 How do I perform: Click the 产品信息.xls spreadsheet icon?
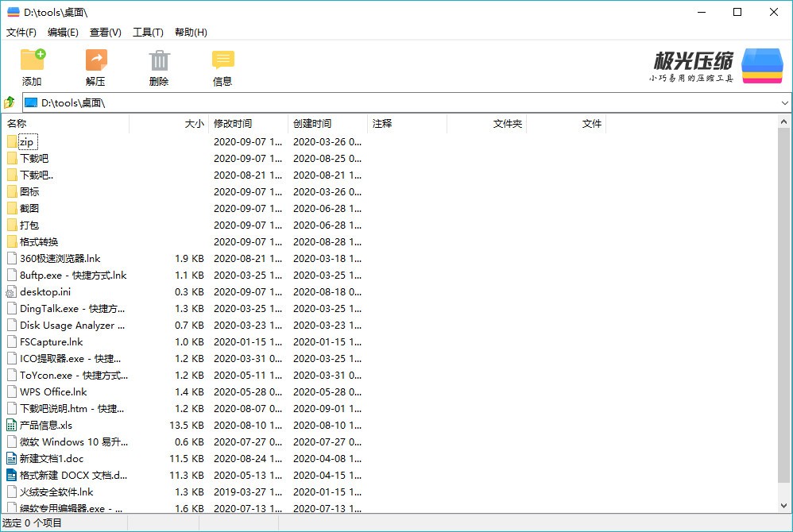coord(11,425)
